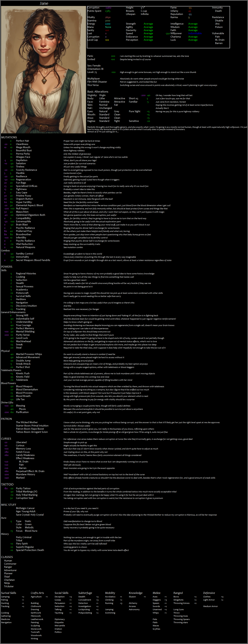Screen dimensions: 248x644
Task: Click the "Vital Reduction" mutation
Action: coord(24,244)
